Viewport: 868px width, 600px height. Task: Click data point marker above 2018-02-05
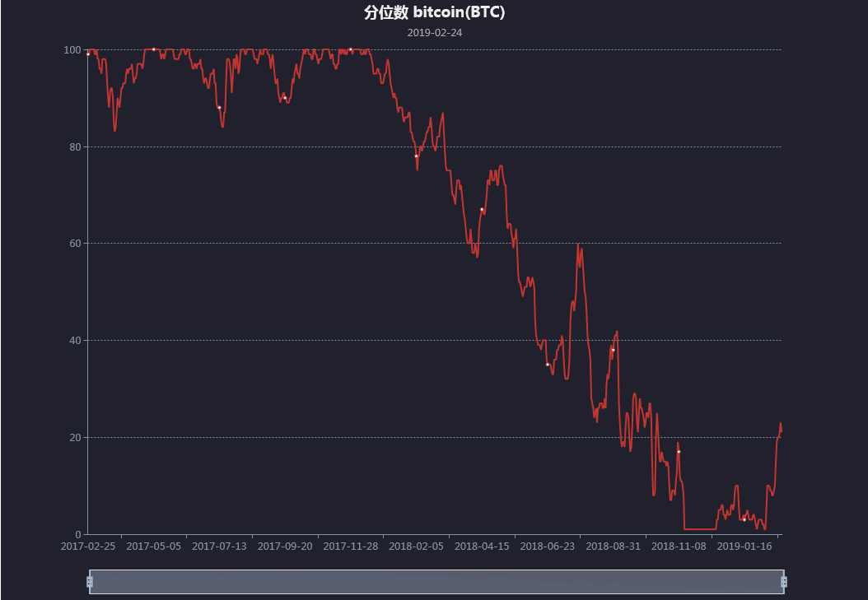point(416,156)
